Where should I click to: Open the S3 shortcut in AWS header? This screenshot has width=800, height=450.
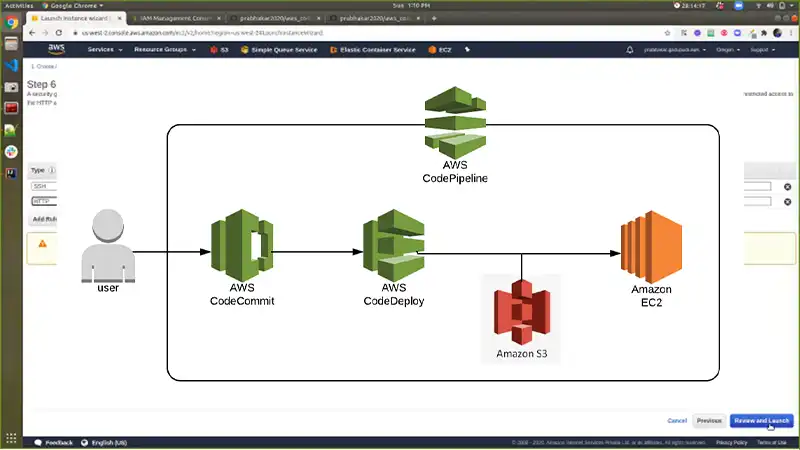[219, 50]
